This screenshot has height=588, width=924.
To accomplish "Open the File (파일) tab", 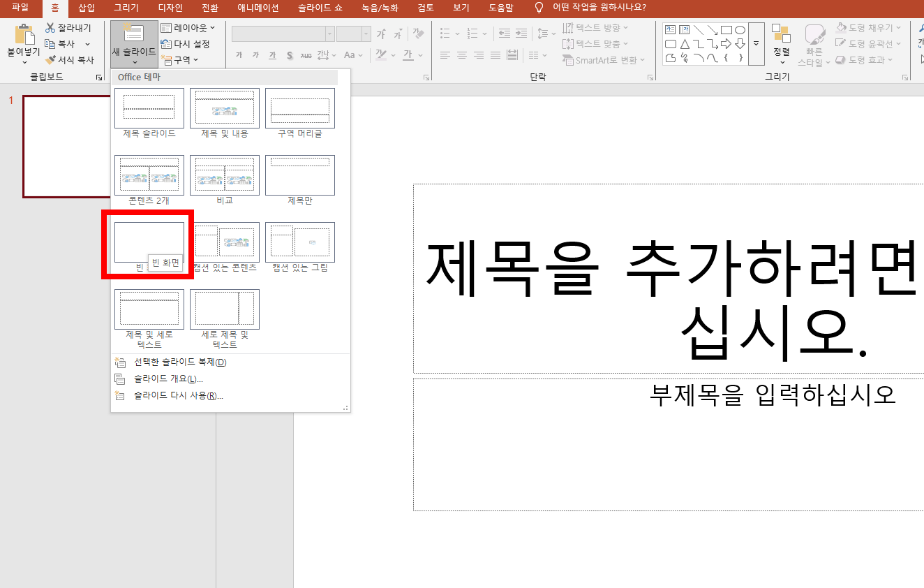I will pyautogui.click(x=20, y=8).
